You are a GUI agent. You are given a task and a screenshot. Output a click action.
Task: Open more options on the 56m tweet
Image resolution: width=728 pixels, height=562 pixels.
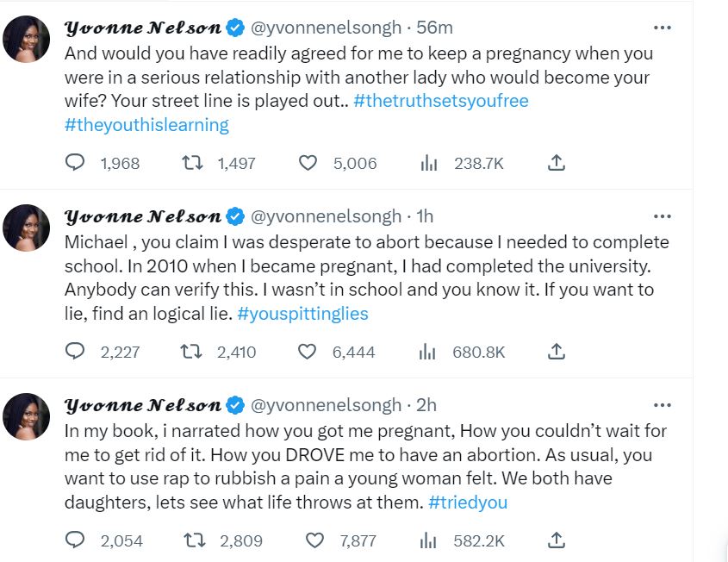662,28
